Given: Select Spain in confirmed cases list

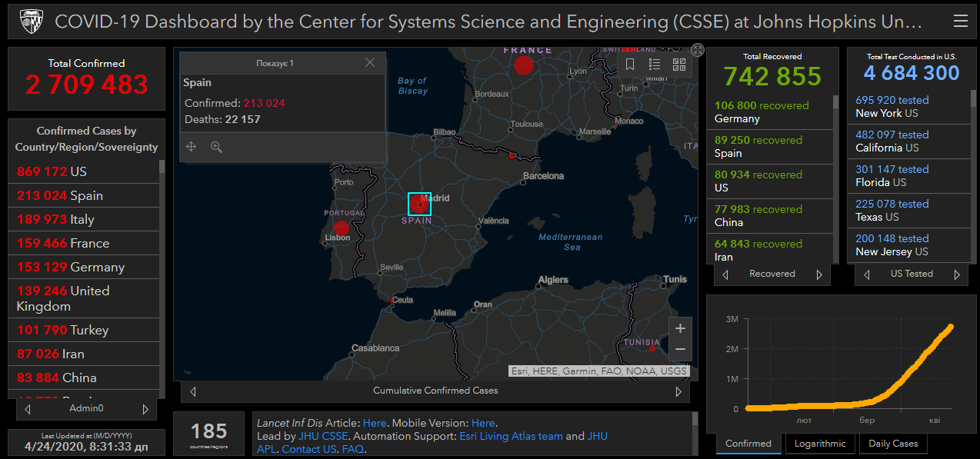Looking at the screenshot, I should click(84, 195).
